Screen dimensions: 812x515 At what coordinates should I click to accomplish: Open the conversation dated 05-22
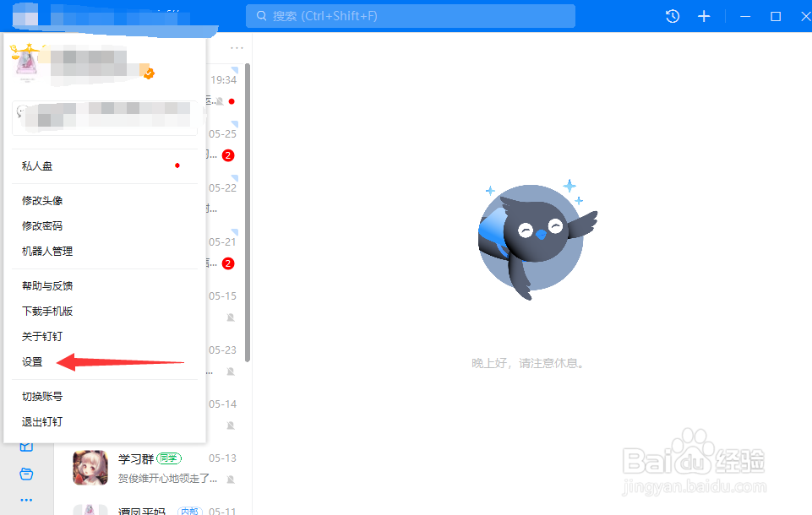coord(223,198)
